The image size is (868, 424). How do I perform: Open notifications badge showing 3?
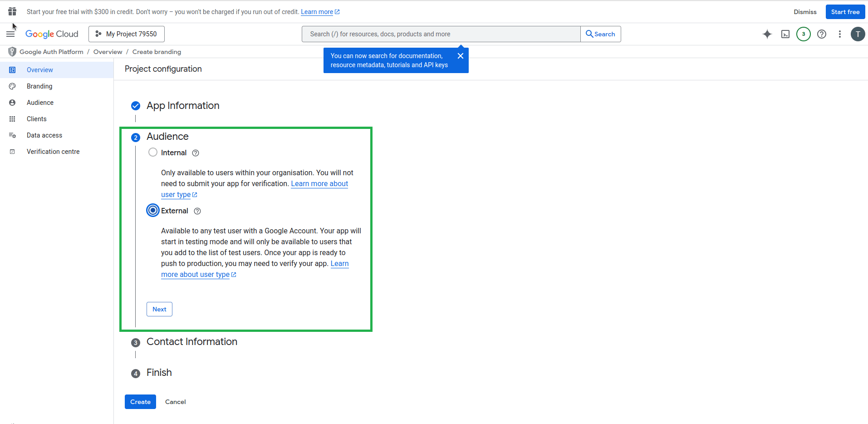click(803, 34)
